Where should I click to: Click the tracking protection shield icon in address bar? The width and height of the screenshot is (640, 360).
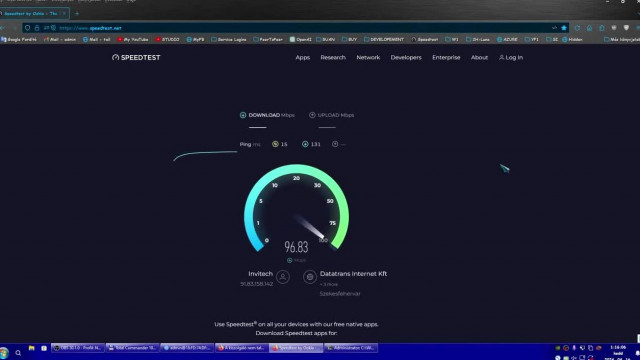[x=27, y=28]
